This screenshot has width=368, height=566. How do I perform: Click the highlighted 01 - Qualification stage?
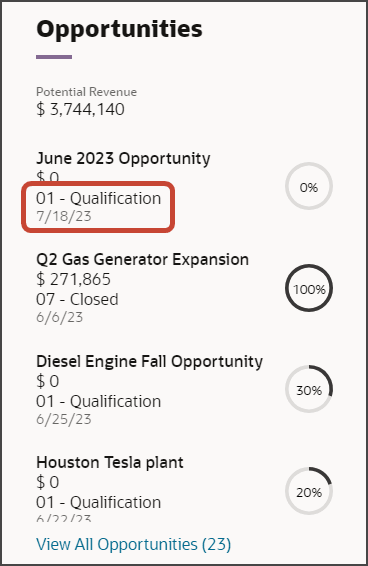coord(98,198)
